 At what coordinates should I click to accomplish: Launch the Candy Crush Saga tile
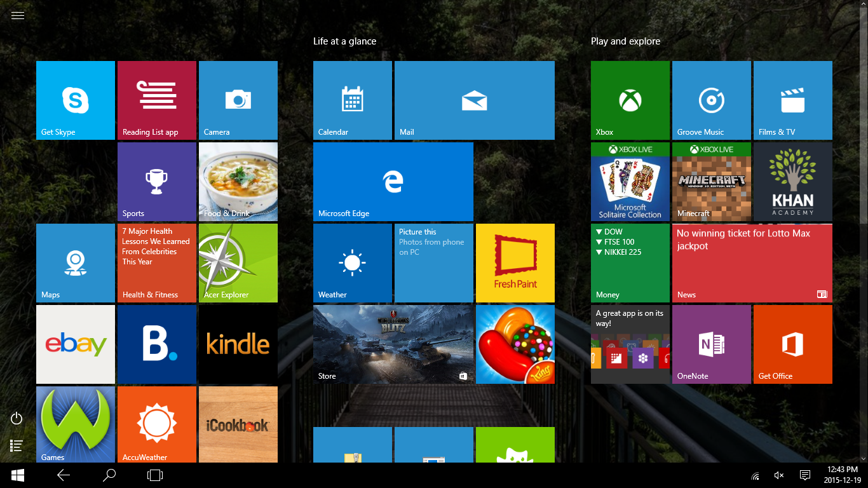click(515, 344)
